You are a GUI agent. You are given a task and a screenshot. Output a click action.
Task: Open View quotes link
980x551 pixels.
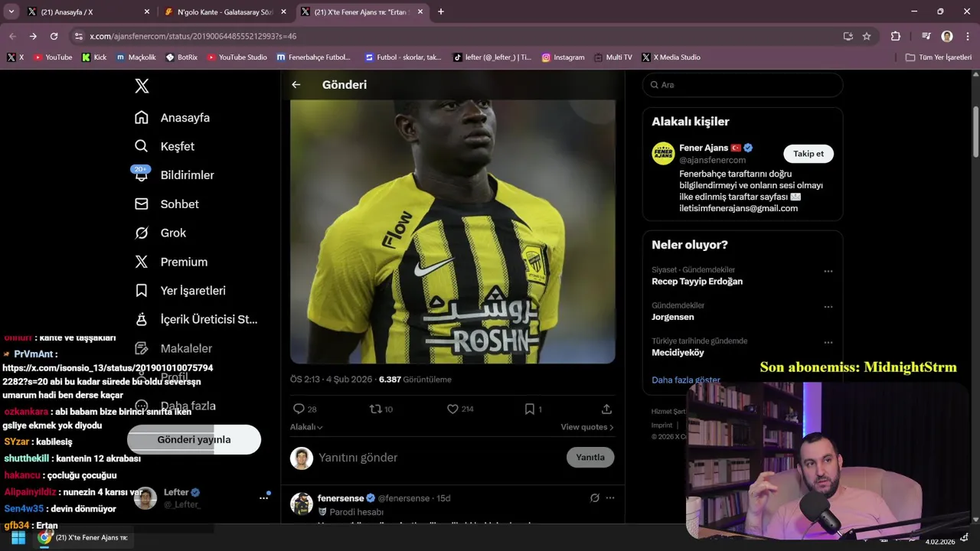tap(587, 427)
